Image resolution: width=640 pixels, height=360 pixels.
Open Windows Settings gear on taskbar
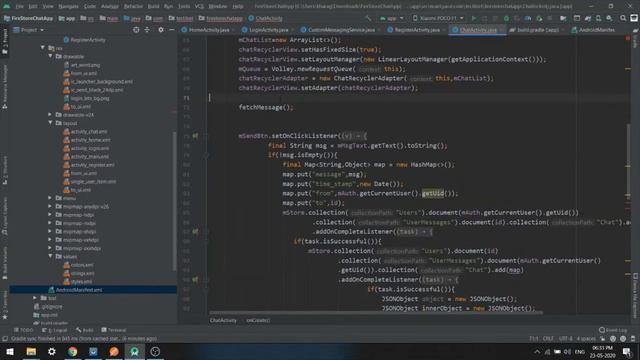[52, 351]
